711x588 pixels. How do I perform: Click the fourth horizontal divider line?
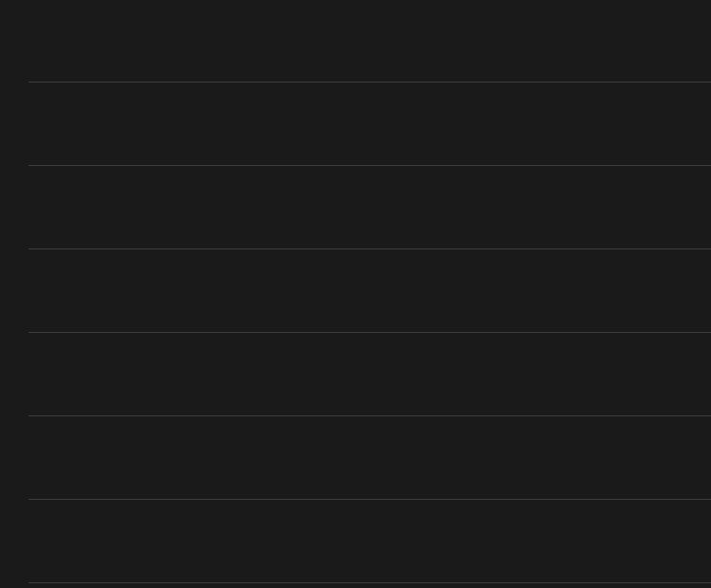tap(369, 332)
